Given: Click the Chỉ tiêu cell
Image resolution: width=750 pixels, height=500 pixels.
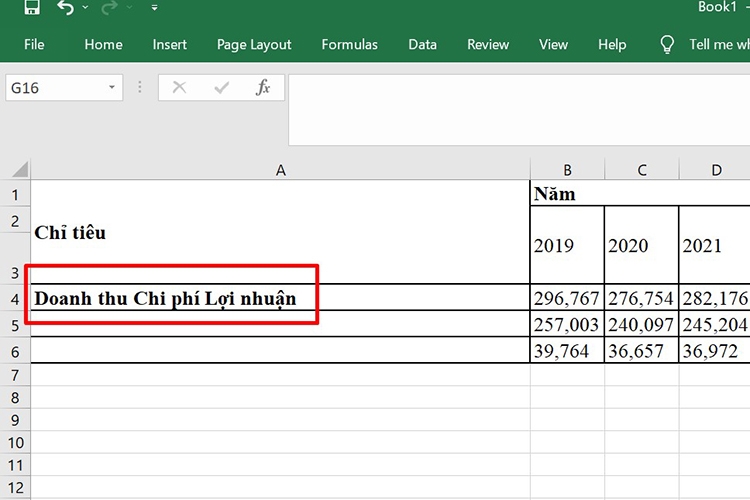Looking at the screenshot, I should (x=280, y=232).
